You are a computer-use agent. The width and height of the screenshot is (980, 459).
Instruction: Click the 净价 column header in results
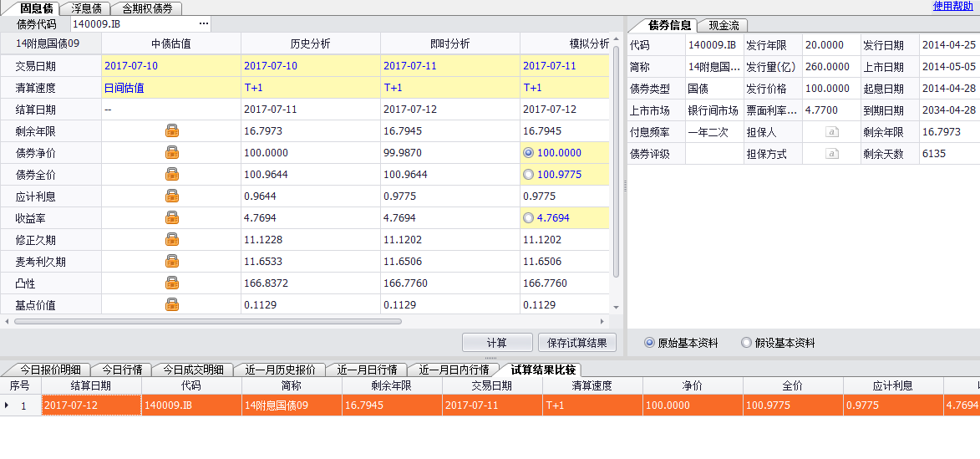coord(693,385)
